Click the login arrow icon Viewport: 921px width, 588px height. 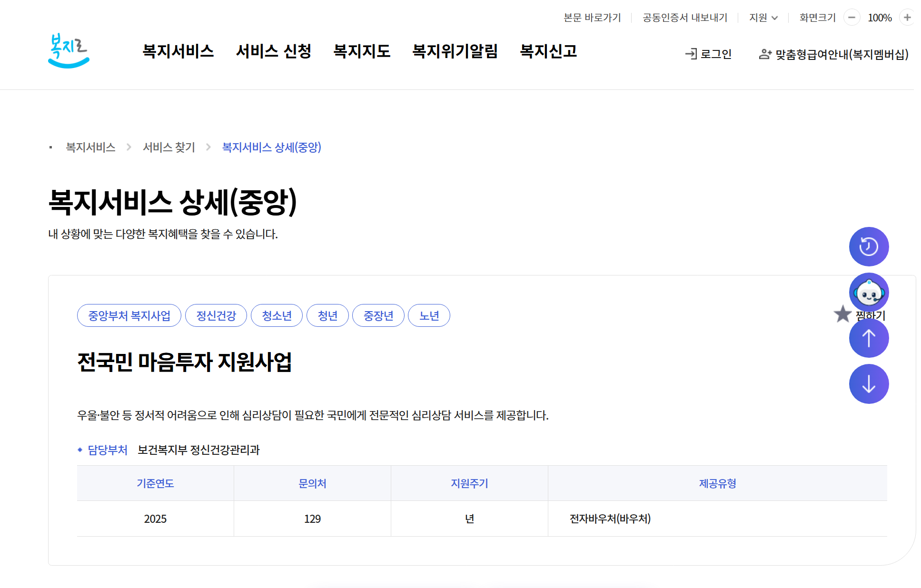click(691, 54)
